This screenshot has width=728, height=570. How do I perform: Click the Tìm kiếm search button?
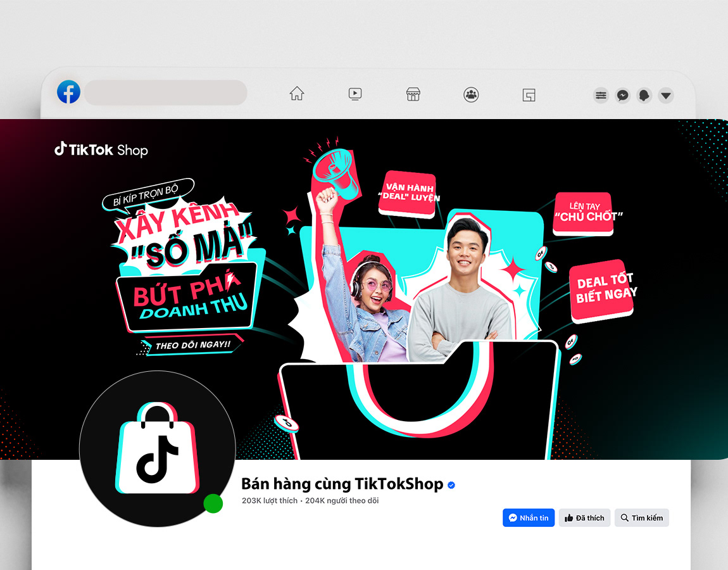click(x=642, y=517)
